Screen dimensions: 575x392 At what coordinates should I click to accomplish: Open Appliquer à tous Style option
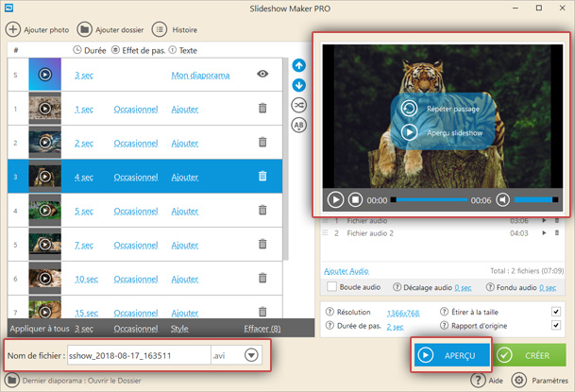tap(179, 329)
